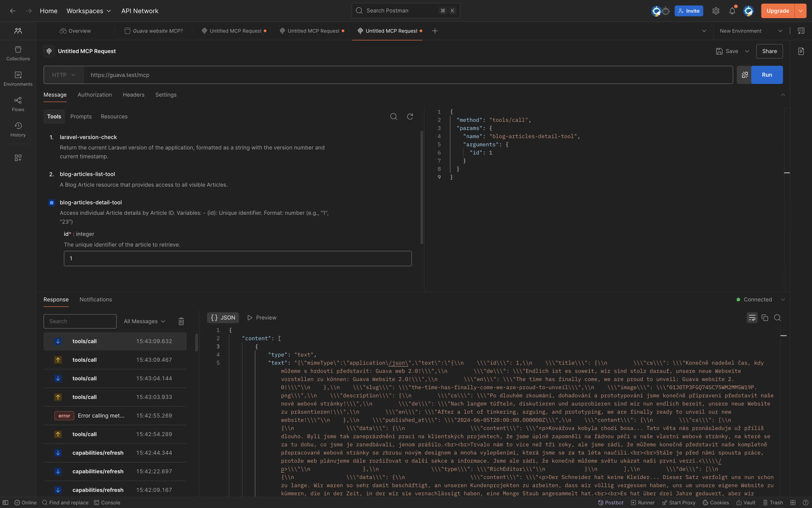Open the layout panes icon in status bar

point(793,503)
